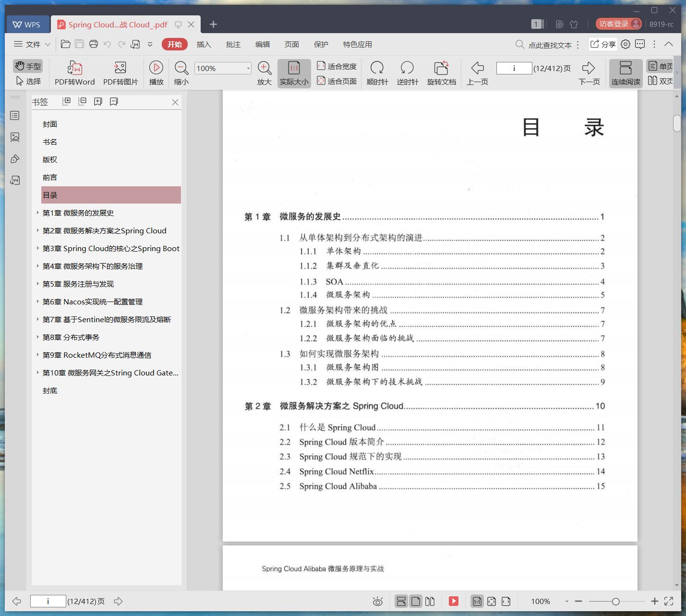Toggle eye protection mode icon
Image resolution: width=686 pixels, height=616 pixels.
pyautogui.click(x=378, y=601)
